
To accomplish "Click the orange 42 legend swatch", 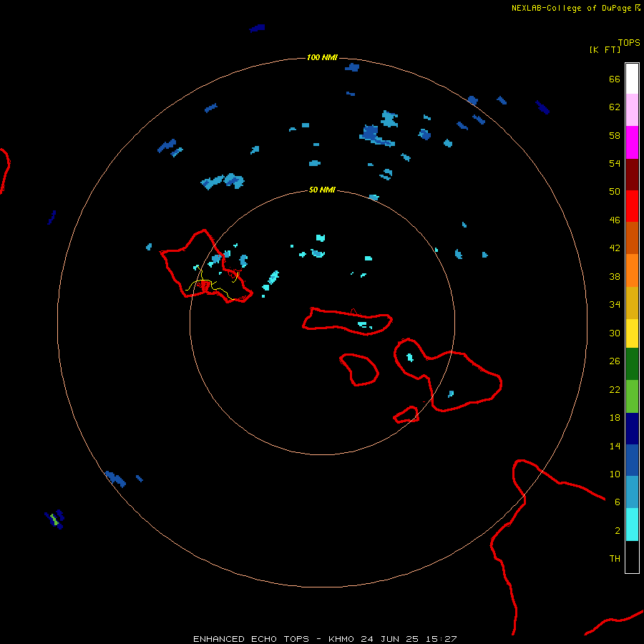I will pos(632,270).
